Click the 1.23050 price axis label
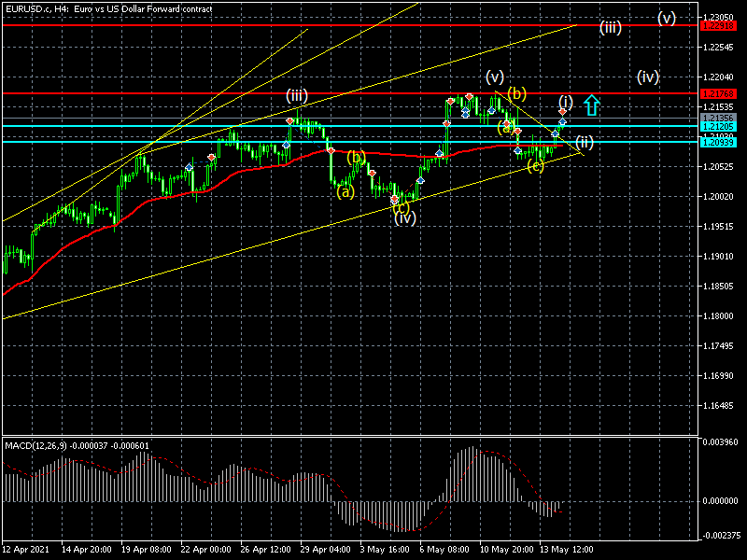The height and width of the screenshot is (560, 747). pos(718,17)
